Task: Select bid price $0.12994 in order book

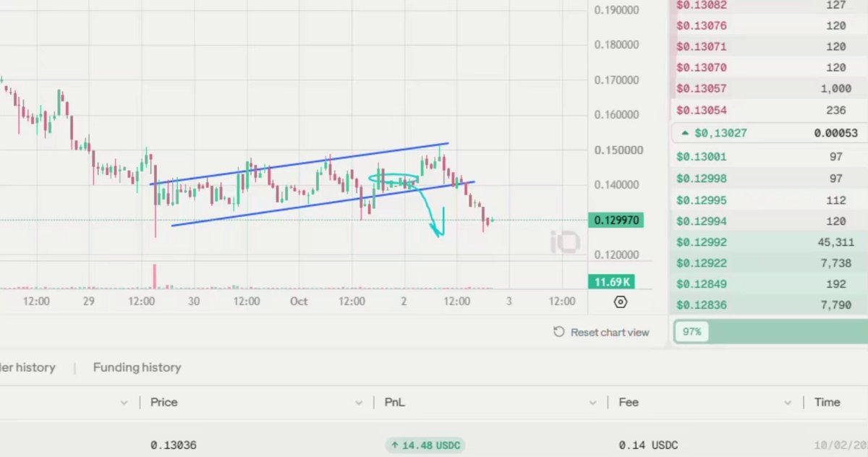Action: tap(702, 221)
